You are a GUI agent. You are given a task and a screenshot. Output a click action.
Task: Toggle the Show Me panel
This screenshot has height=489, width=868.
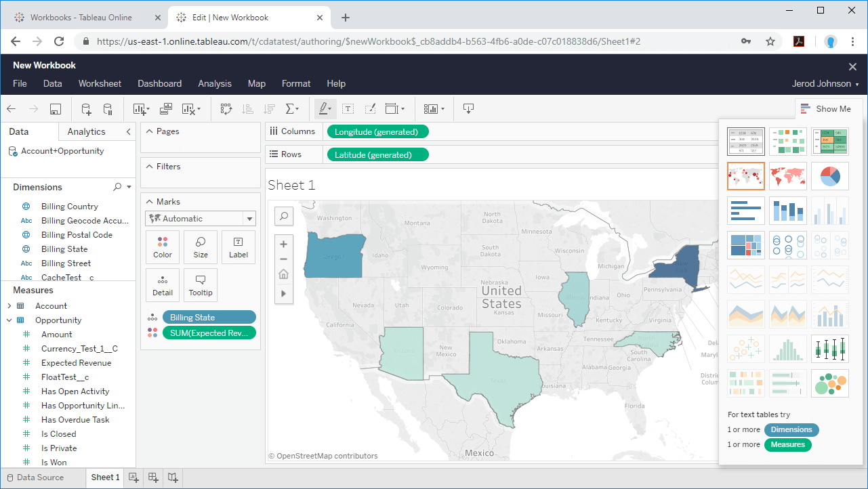[825, 108]
